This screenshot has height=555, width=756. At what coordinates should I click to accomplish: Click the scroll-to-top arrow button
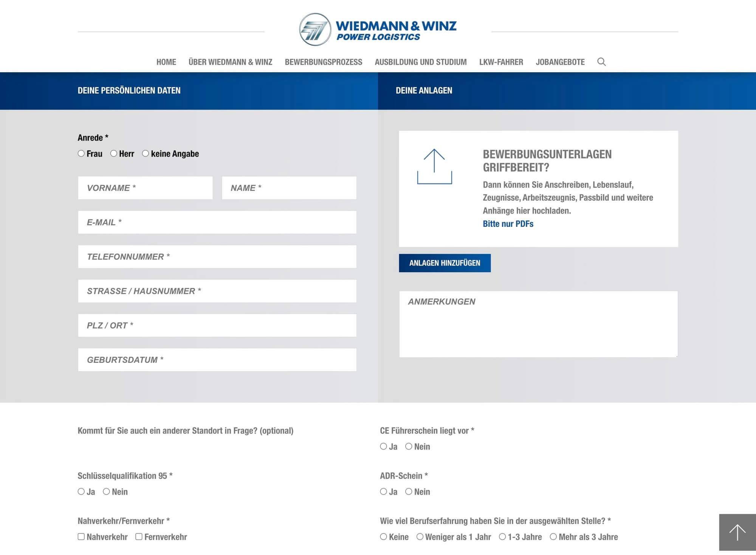point(737,532)
